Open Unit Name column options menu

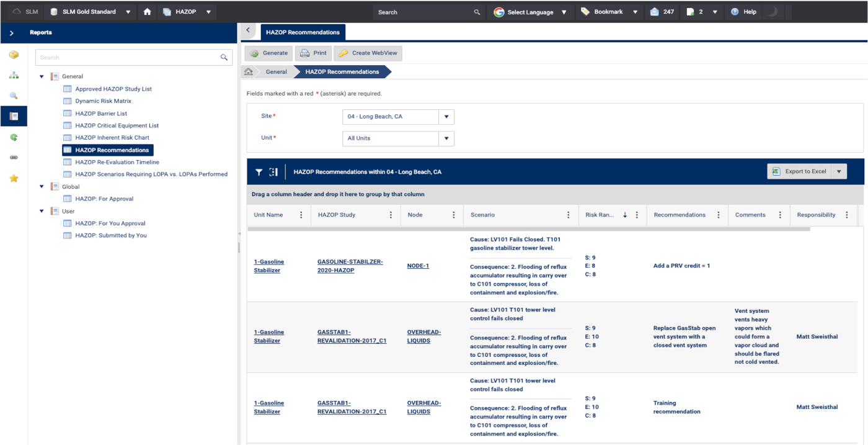(301, 215)
